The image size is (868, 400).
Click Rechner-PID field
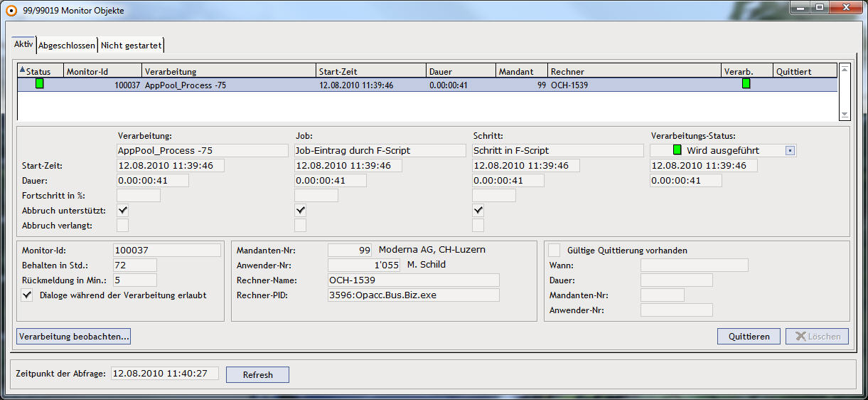pyautogui.click(x=414, y=295)
